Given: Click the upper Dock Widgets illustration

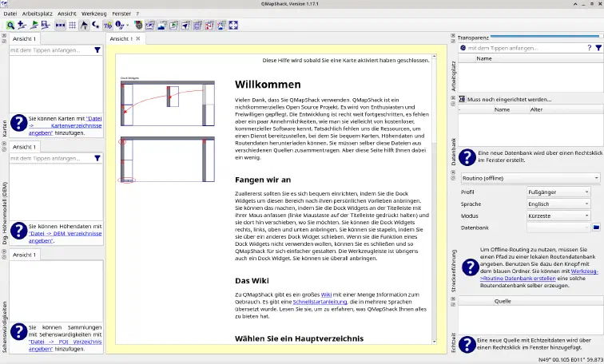Looking at the screenshot, I should pos(168,103).
